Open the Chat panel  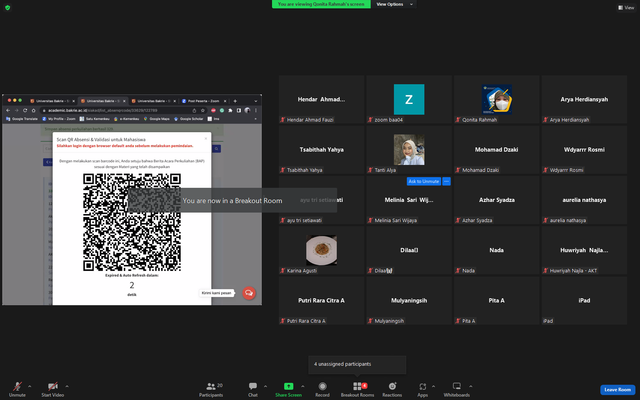[253, 389]
